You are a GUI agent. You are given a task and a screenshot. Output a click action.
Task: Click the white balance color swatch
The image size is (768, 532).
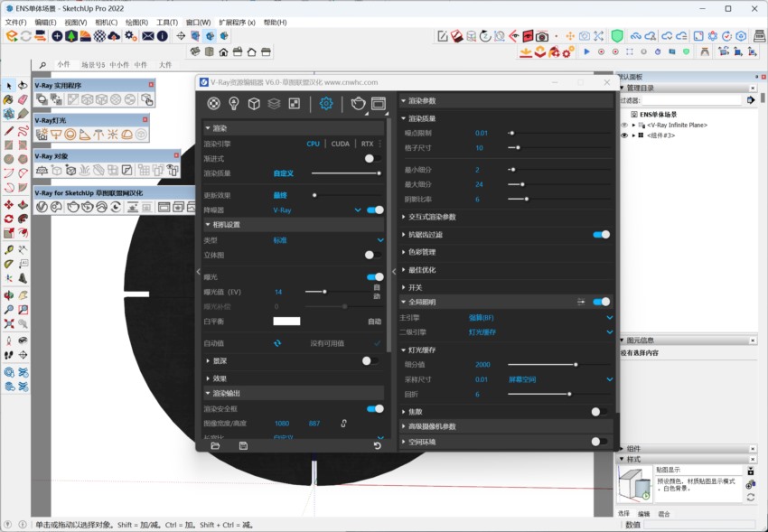[286, 321]
